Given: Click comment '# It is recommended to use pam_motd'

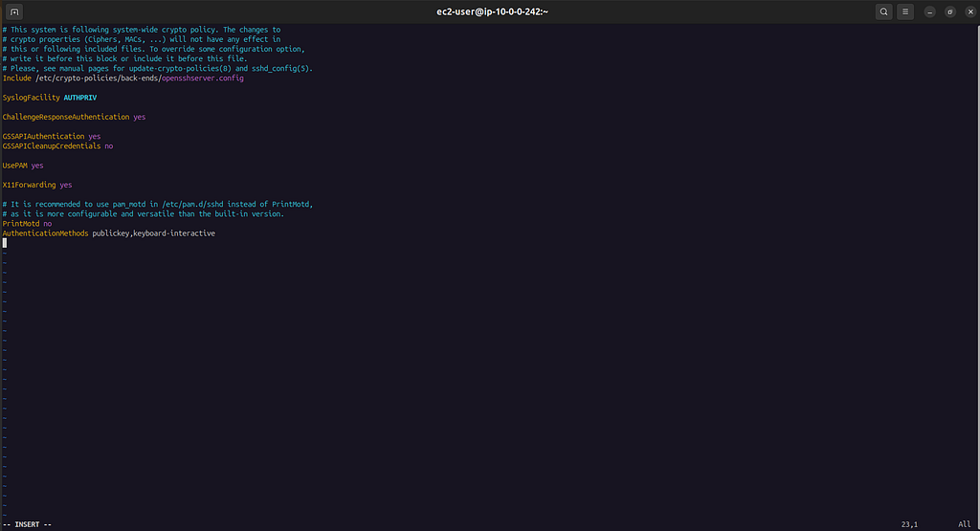Looking at the screenshot, I should pos(158,205).
